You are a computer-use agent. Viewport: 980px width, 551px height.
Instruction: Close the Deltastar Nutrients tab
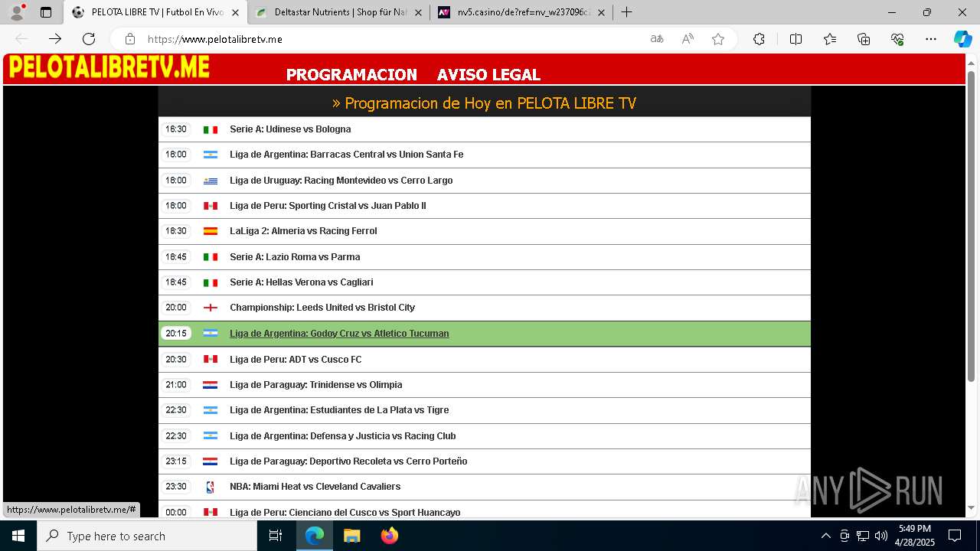(418, 12)
